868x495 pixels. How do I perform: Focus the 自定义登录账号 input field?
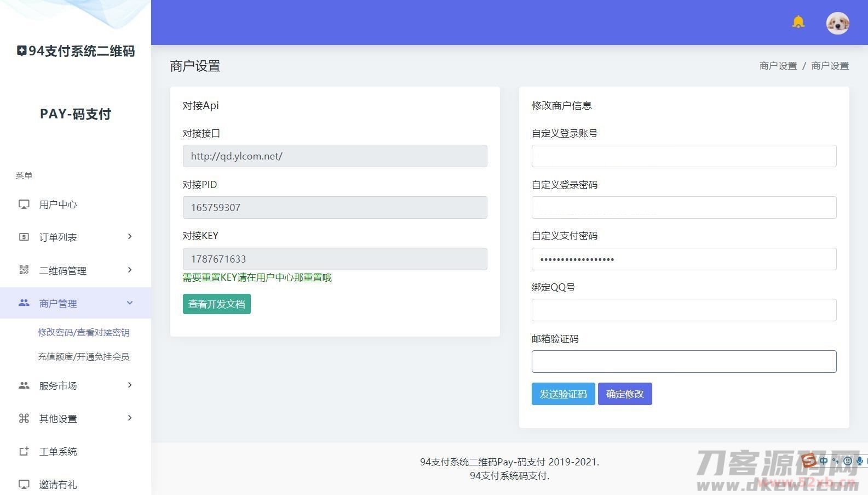(683, 156)
